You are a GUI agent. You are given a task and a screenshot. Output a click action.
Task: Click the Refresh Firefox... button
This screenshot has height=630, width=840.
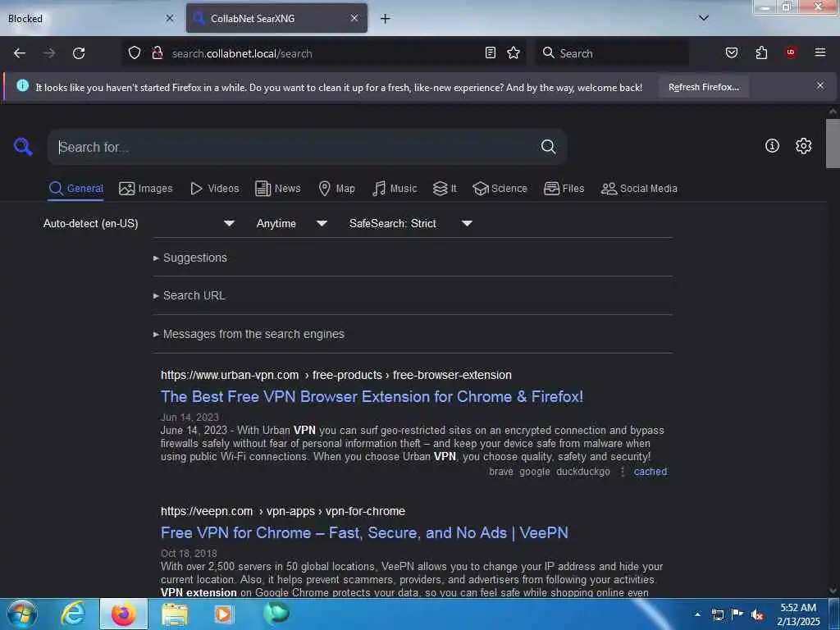[x=703, y=87]
